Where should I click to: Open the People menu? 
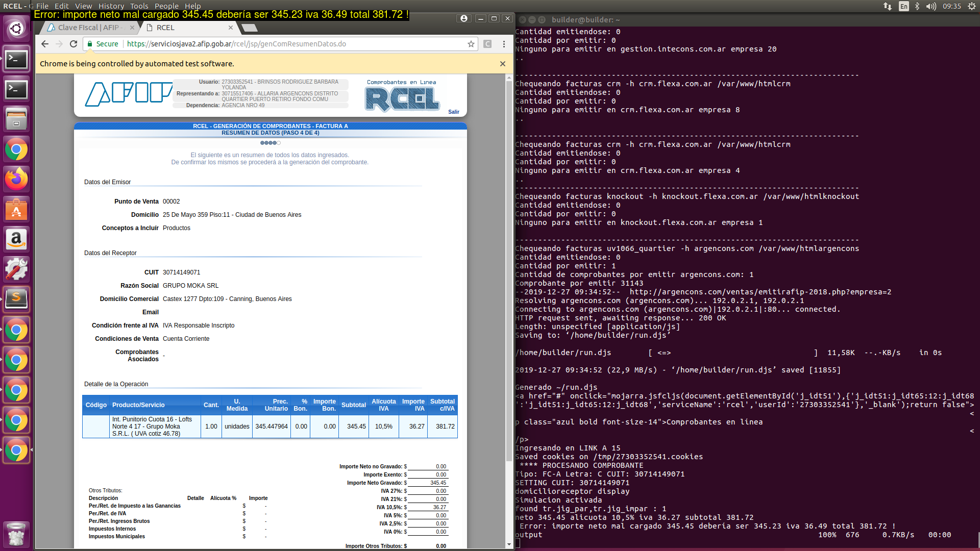[x=167, y=6]
